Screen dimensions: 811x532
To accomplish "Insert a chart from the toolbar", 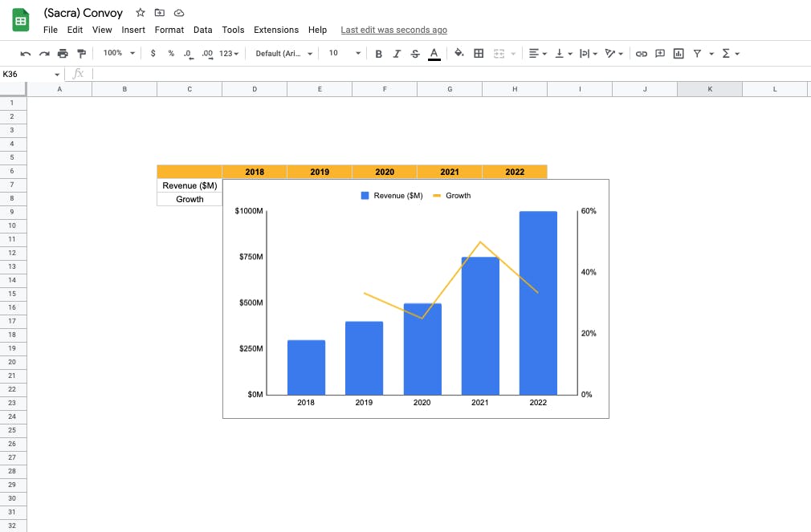I will 679,53.
